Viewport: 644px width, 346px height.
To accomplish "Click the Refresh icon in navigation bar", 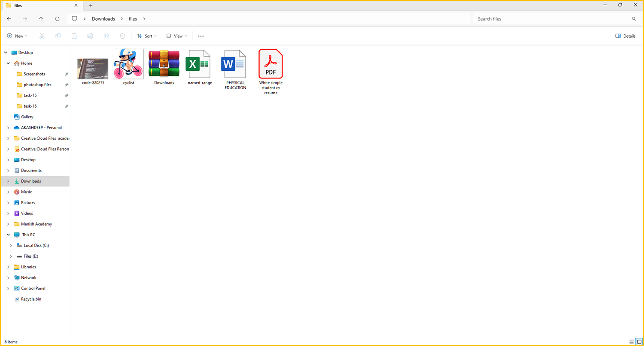I will (58, 19).
